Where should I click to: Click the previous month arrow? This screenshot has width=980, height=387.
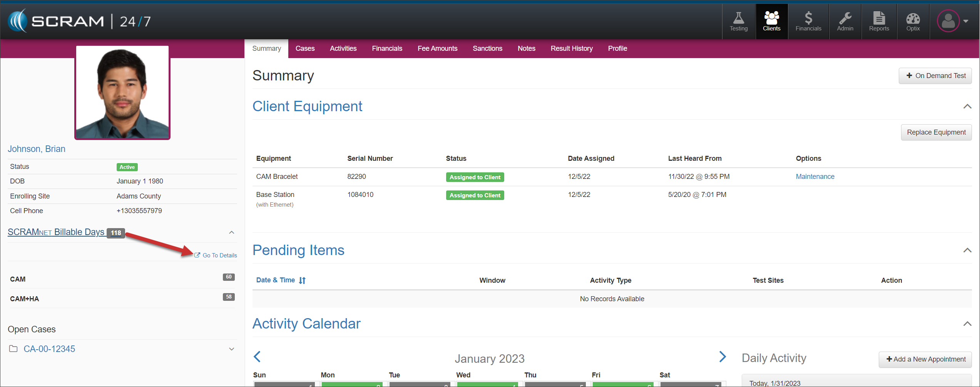(x=258, y=357)
